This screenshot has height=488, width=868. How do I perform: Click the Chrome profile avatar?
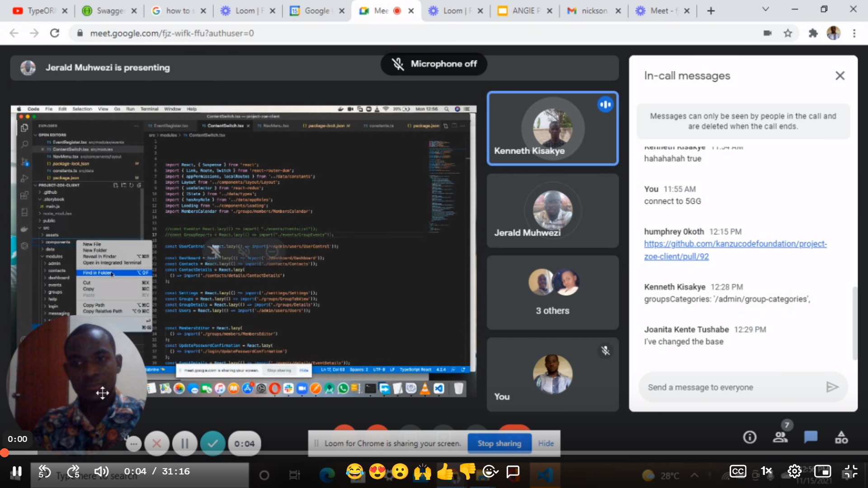(x=834, y=33)
